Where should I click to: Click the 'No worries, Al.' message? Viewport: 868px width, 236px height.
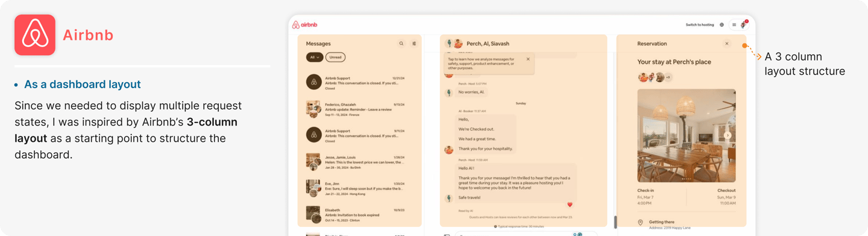tap(472, 92)
